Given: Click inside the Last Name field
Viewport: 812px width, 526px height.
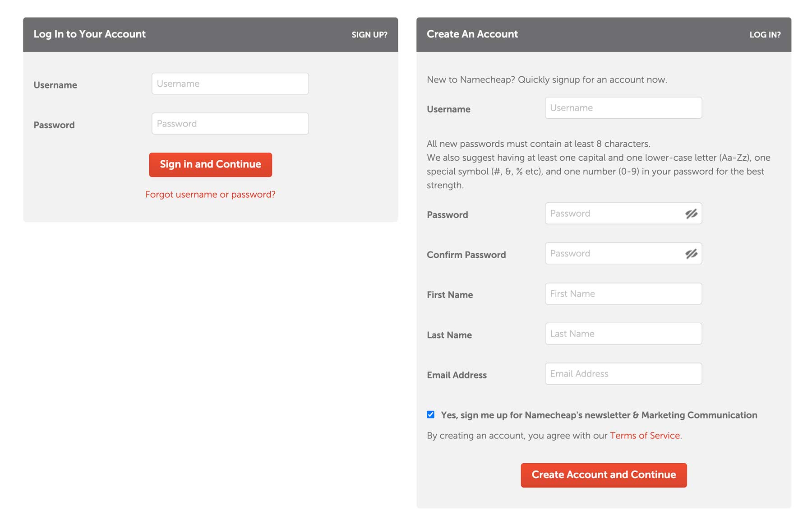Looking at the screenshot, I should point(623,333).
